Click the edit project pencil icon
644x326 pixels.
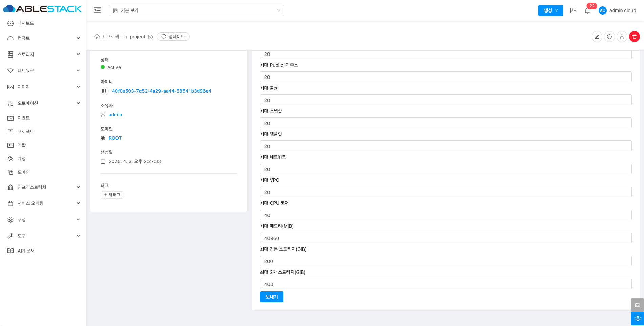597,37
